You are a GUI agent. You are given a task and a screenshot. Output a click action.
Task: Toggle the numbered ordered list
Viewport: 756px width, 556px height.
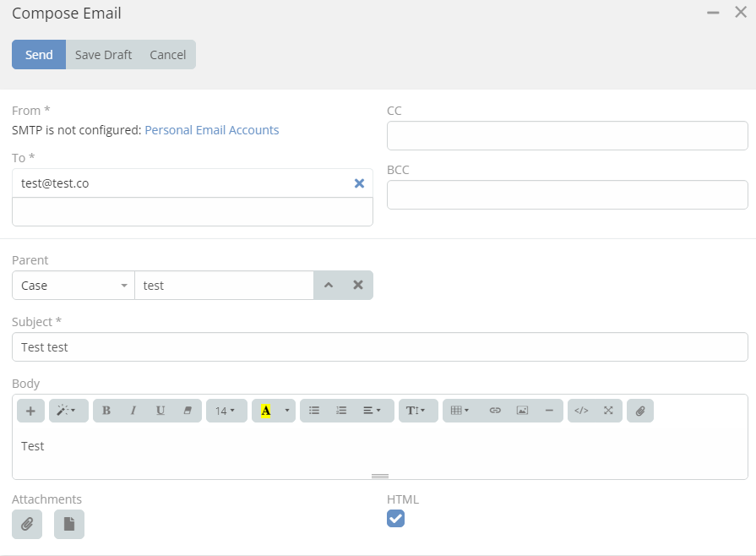341,411
